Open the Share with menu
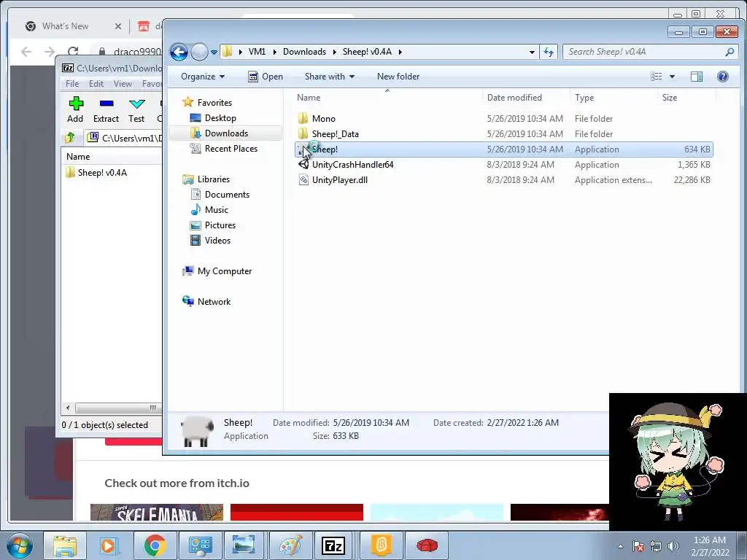 (330, 77)
